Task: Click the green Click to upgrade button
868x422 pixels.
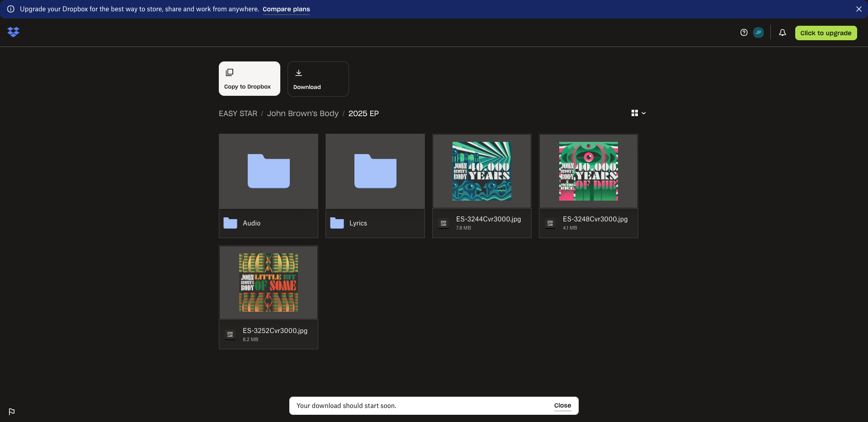Action: point(826,33)
